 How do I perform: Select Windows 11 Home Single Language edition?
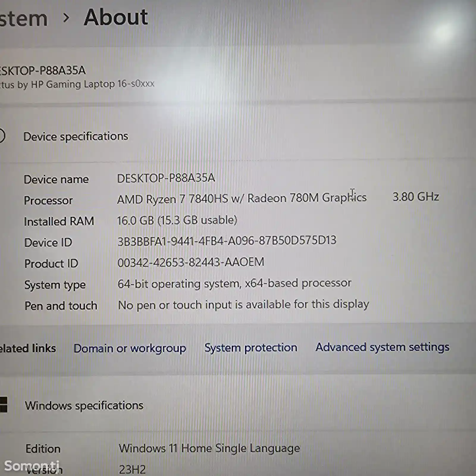pyautogui.click(x=209, y=448)
